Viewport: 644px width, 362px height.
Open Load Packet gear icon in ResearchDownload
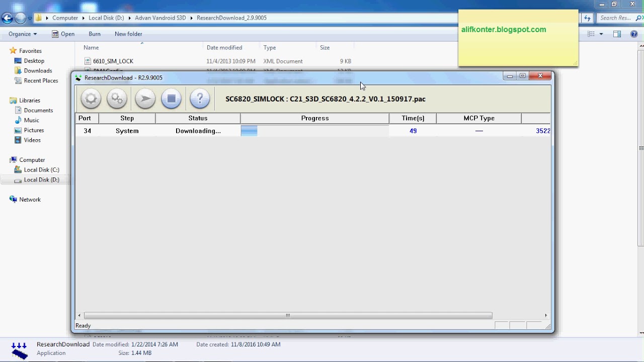[x=91, y=99]
